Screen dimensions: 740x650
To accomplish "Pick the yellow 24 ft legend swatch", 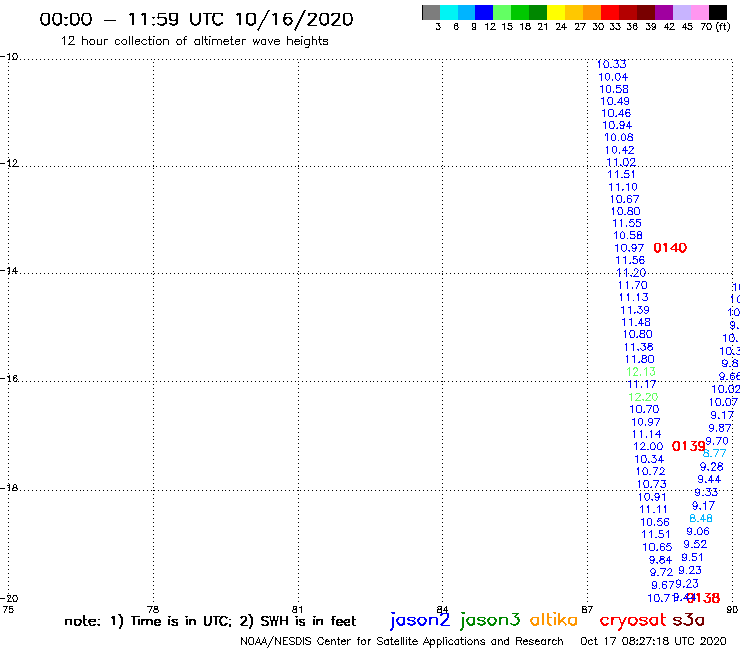I will 556,12.
